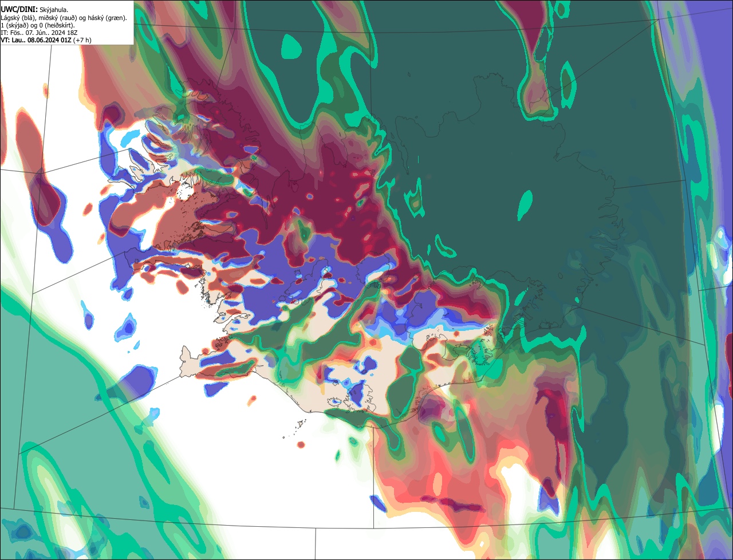Click the "UWC/DINI:" title text
This screenshot has width=733, height=560.
click(x=19, y=10)
